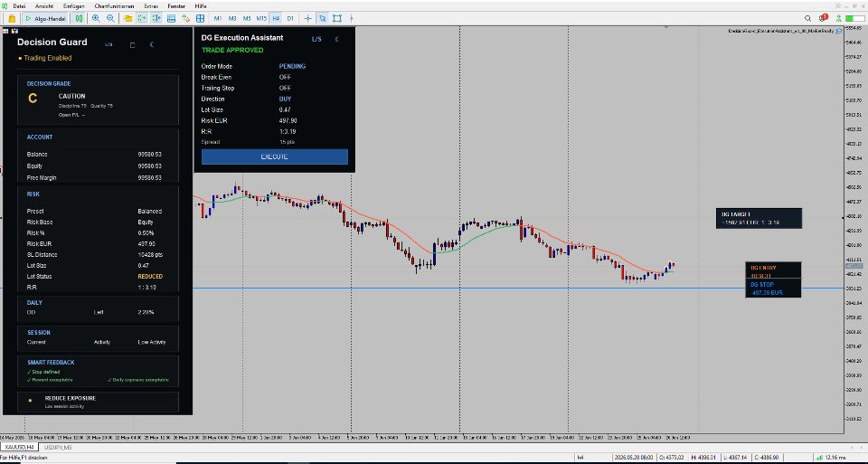Image resolution: width=868 pixels, height=464 pixels.
Task: Click the small panel icon above Decision Guard
Action: pyautogui.click(x=6, y=31)
